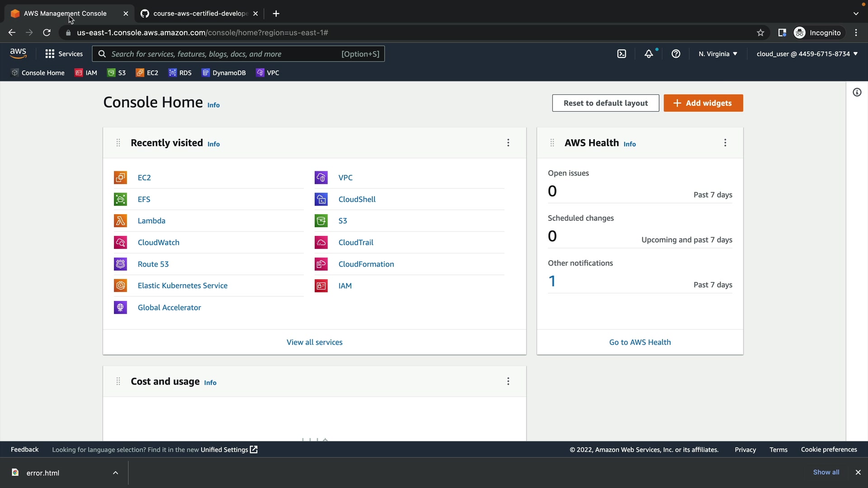Click the Lambda service icon
Viewport: 868px width, 488px height.
120,221
